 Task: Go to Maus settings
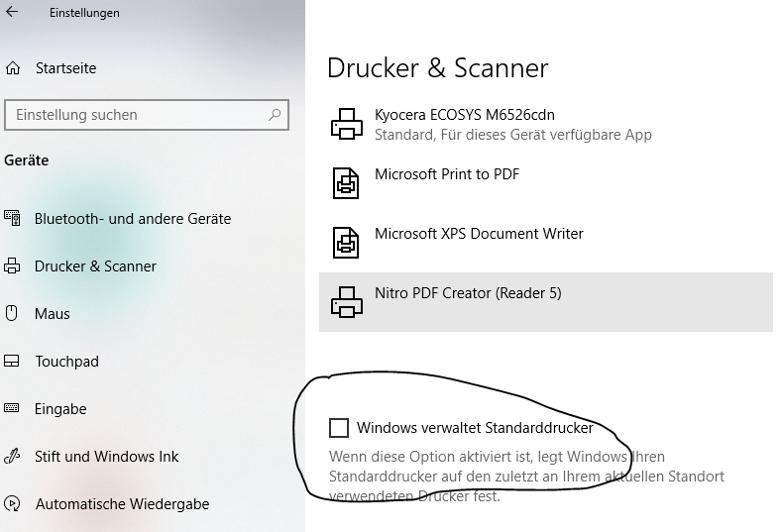53,313
